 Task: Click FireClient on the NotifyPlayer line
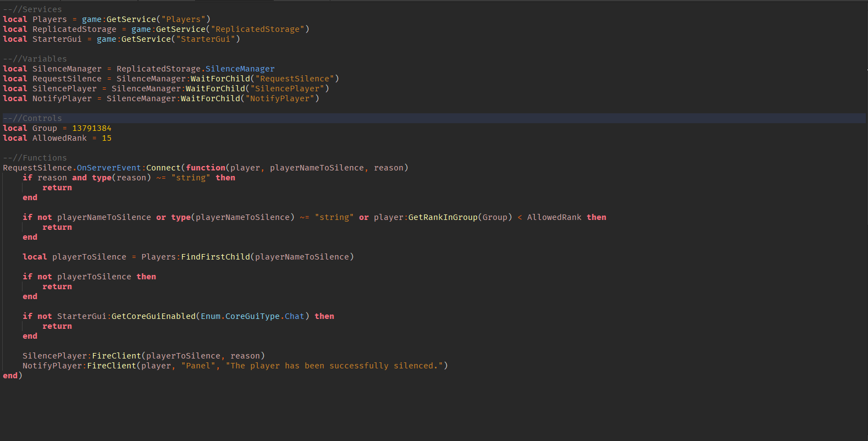[112, 366]
